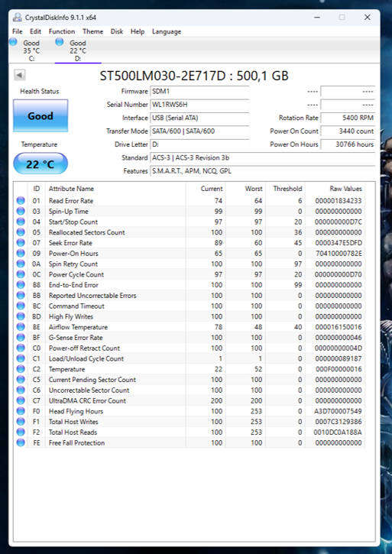
Task: Click the status orb beside Start/Stop Count
Action: pos(21,222)
